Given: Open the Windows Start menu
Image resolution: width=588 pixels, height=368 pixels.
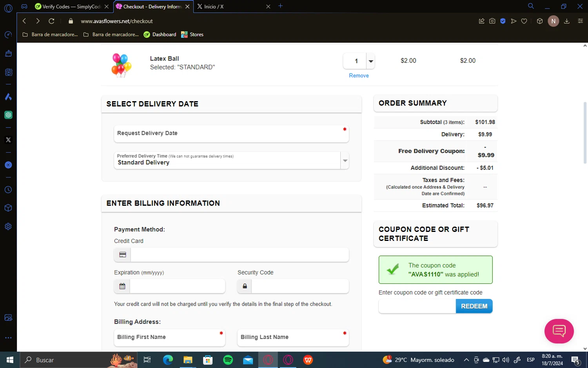Looking at the screenshot, I should tap(10, 360).
